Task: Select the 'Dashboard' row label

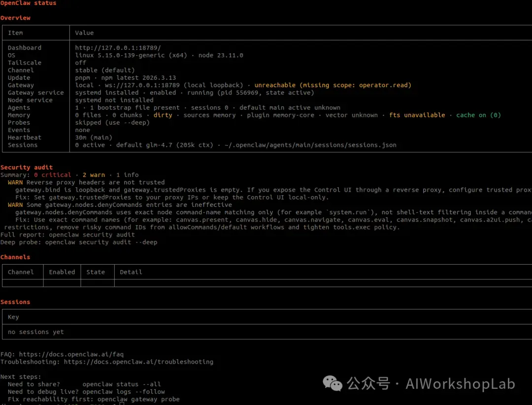Action: [25, 48]
